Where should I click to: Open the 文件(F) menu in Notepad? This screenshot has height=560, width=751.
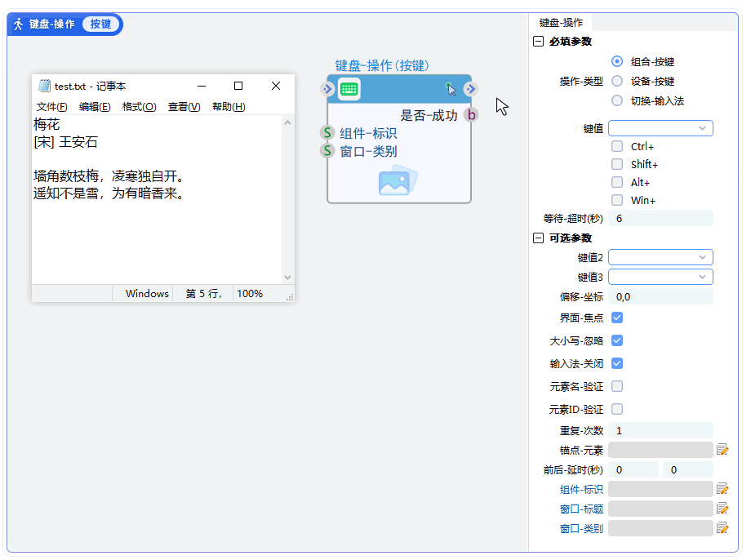click(51, 106)
